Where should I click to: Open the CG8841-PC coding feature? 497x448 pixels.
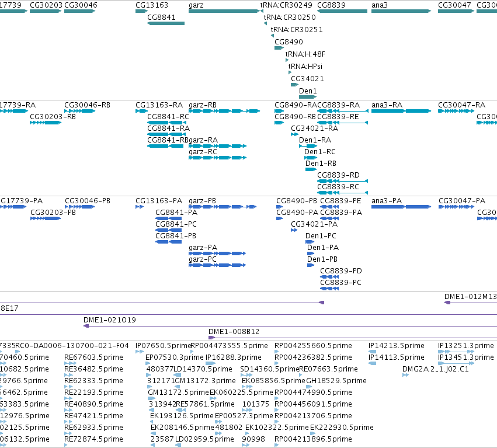[x=169, y=230]
